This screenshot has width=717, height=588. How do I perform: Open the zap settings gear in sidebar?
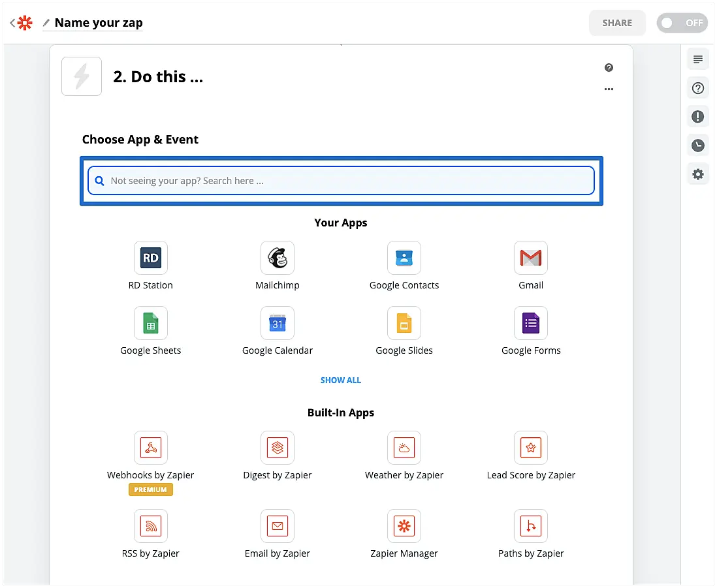(698, 174)
